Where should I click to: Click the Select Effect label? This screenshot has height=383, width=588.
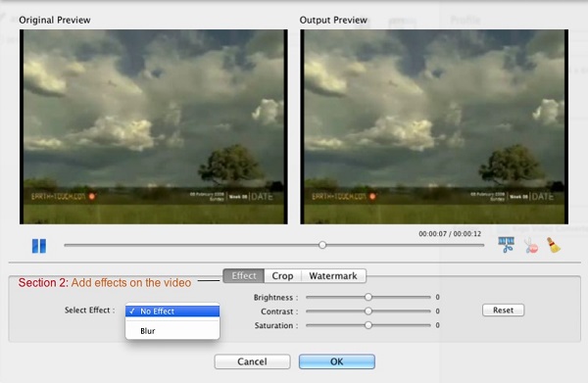[x=89, y=311]
